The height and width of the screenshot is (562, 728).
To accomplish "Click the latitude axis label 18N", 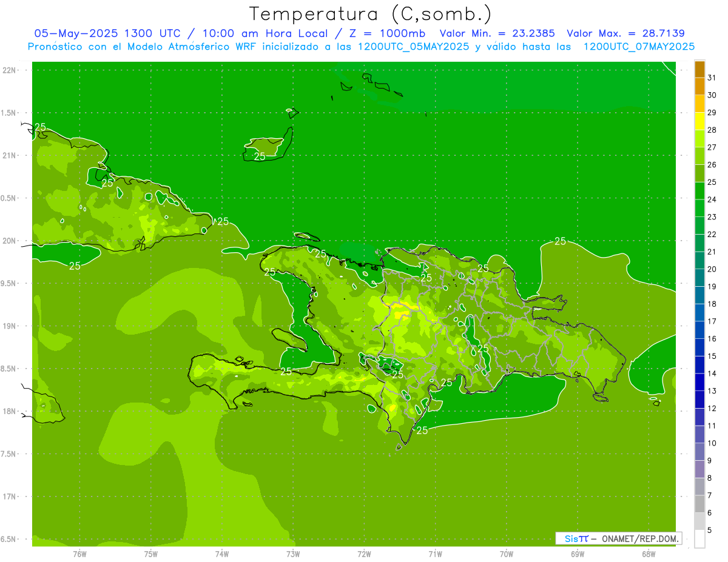I will point(10,411).
